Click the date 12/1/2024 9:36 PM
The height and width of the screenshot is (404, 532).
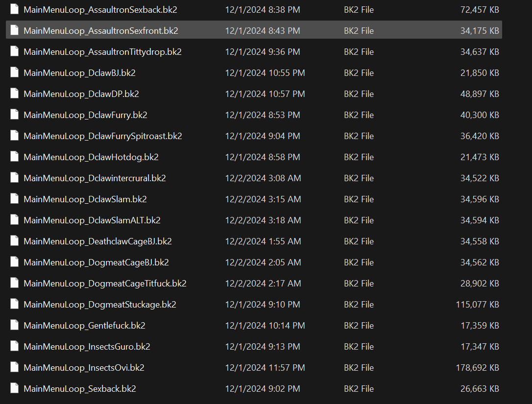(x=263, y=52)
